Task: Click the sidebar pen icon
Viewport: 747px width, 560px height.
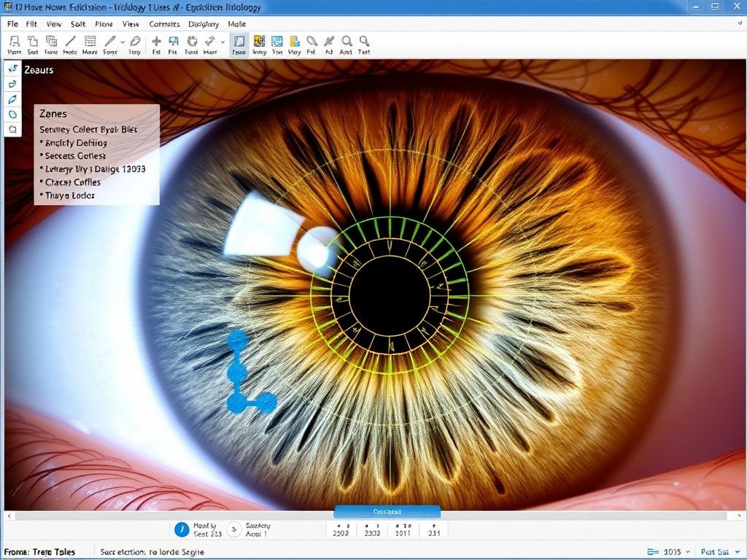Action: (x=13, y=99)
